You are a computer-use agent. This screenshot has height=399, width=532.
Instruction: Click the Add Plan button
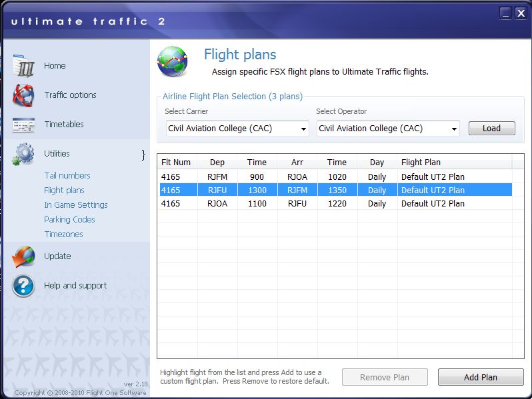[481, 377]
